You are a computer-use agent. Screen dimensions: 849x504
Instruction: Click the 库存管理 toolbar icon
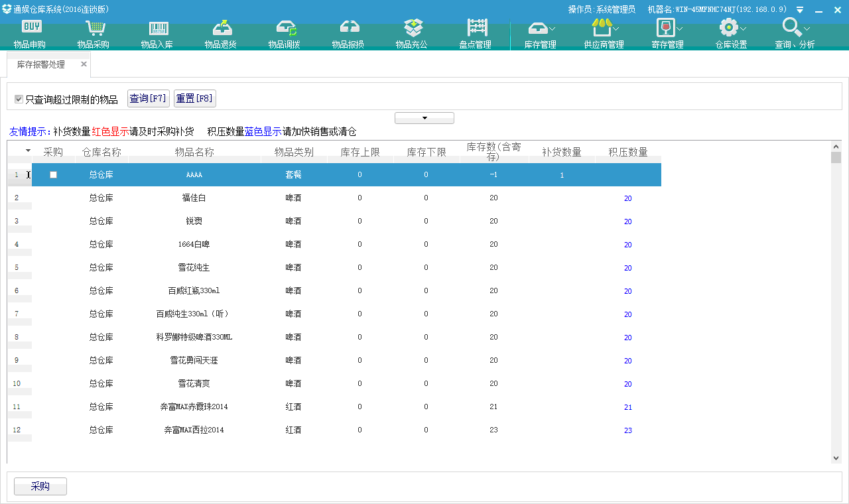(x=538, y=29)
